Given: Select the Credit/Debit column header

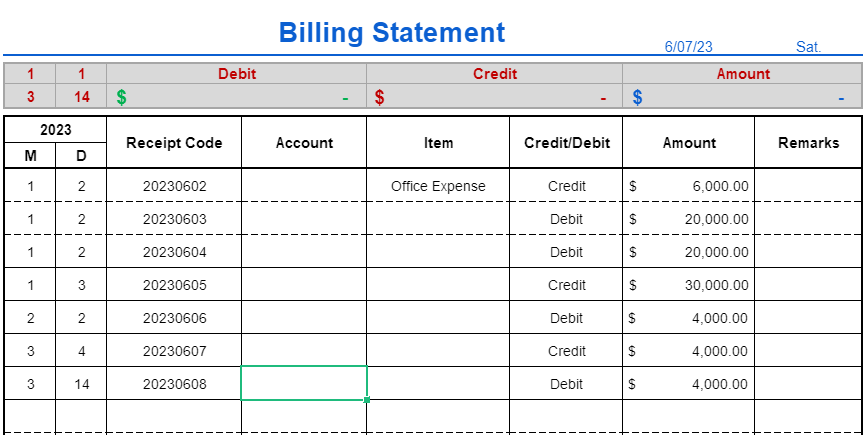Looking at the screenshot, I should 566,143.
